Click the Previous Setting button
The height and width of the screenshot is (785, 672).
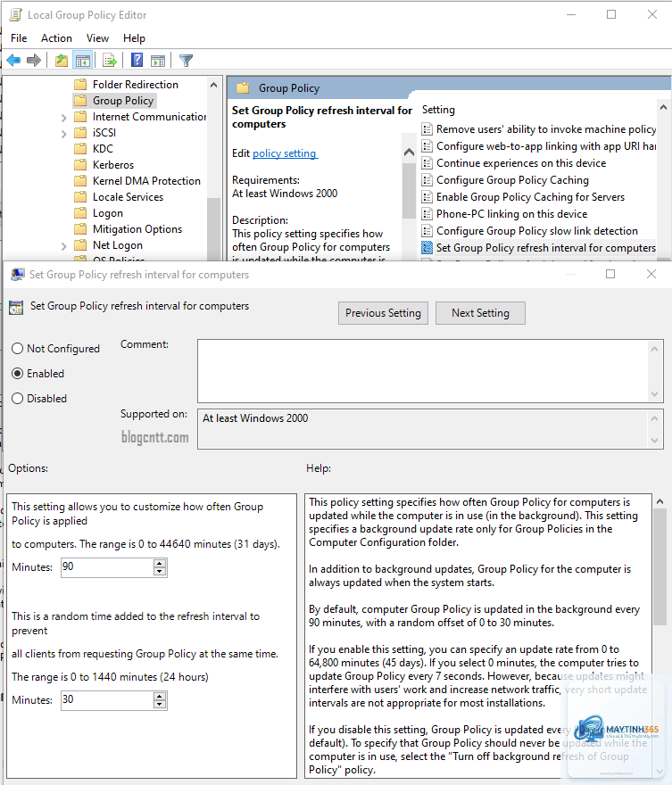point(383,313)
